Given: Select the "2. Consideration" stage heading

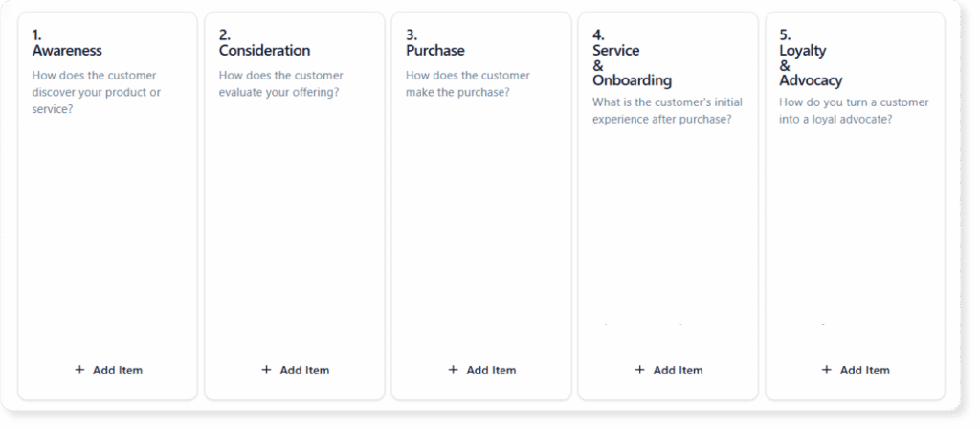Looking at the screenshot, I should click(x=264, y=44).
